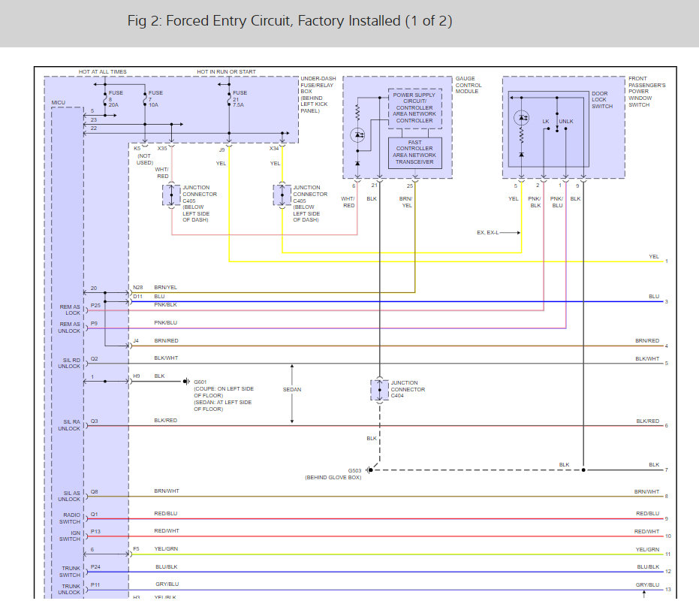The width and height of the screenshot is (699, 616).
Task: Click the 'BRN/YEL' label next to N28
Action: 165,287
